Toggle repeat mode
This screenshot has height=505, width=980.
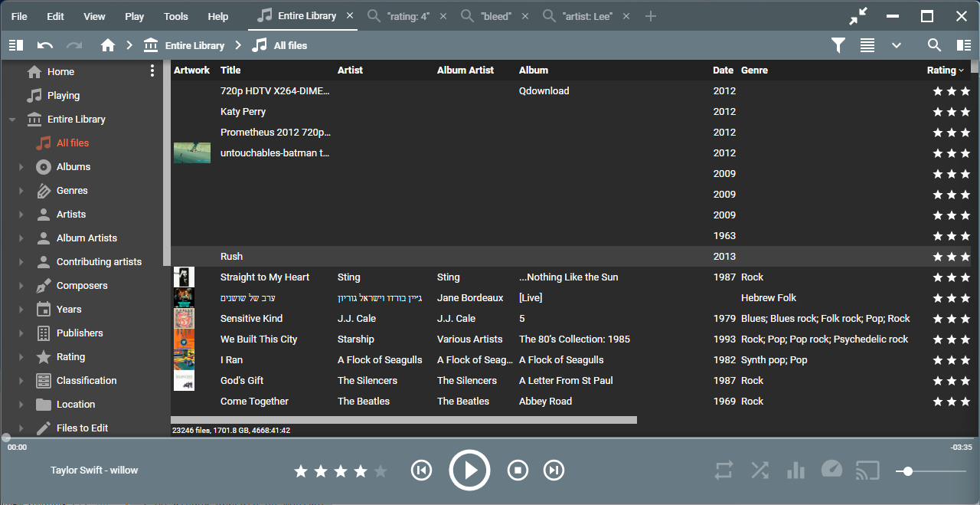[724, 470]
